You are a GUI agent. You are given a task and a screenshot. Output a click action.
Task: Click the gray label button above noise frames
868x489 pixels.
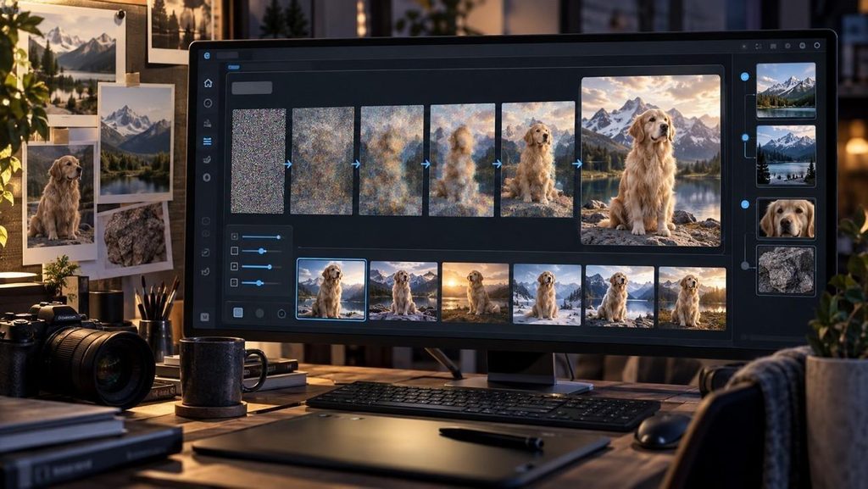(252, 87)
